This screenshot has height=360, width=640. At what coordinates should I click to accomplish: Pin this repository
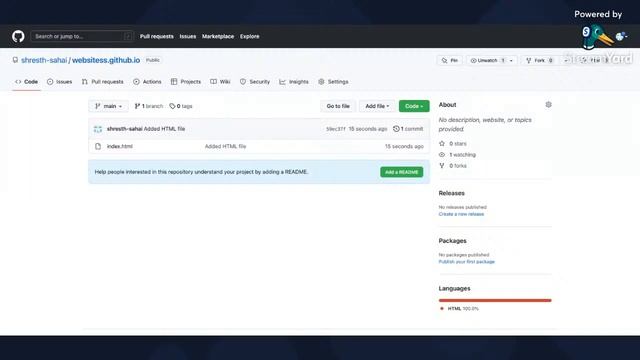(449, 60)
